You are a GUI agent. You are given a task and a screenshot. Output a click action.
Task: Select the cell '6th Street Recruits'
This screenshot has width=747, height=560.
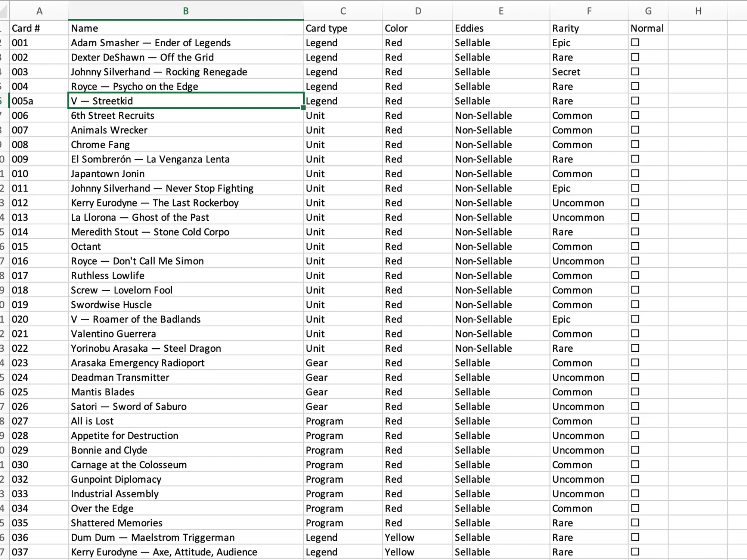[186, 115]
